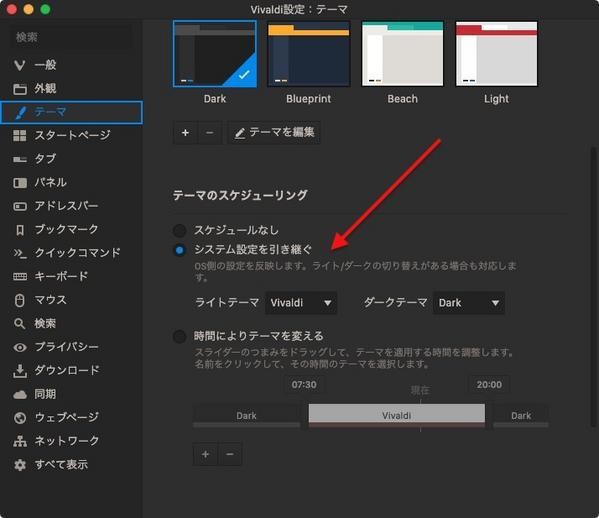This screenshot has height=518, width=599.
Task: Click the globe icon for ウェブページ
Action: point(20,418)
